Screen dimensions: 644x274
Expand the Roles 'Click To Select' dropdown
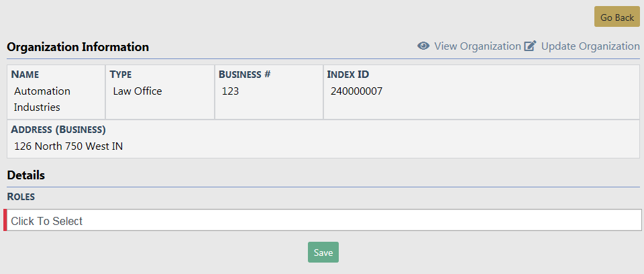[323, 220]
